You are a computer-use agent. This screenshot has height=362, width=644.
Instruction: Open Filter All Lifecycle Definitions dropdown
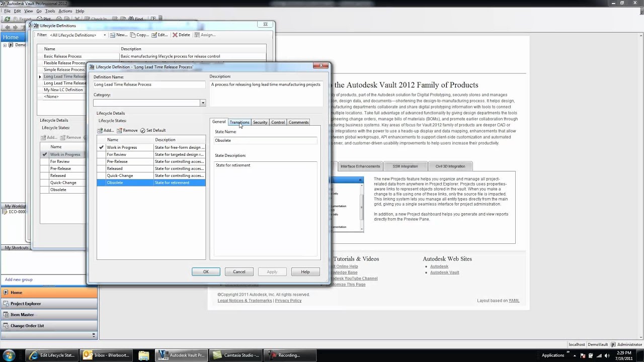tap(105, 35)
